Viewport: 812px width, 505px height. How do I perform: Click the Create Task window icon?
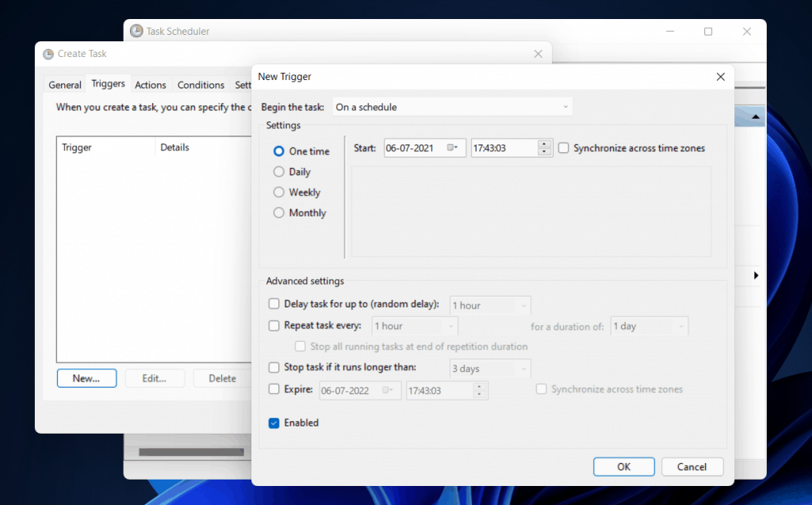(x=48, y=53)
